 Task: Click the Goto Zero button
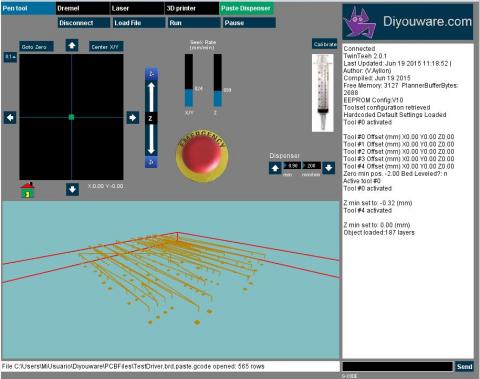pos(36,47)
